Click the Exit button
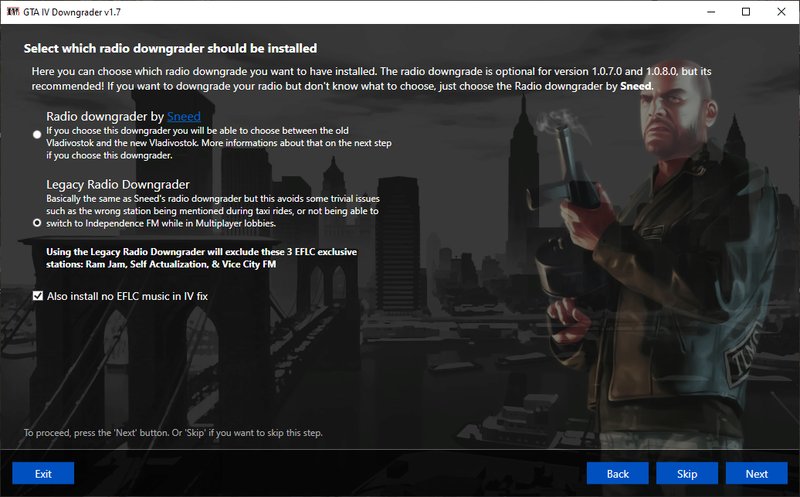The image size is (800, 497). [x=43, y=474]
